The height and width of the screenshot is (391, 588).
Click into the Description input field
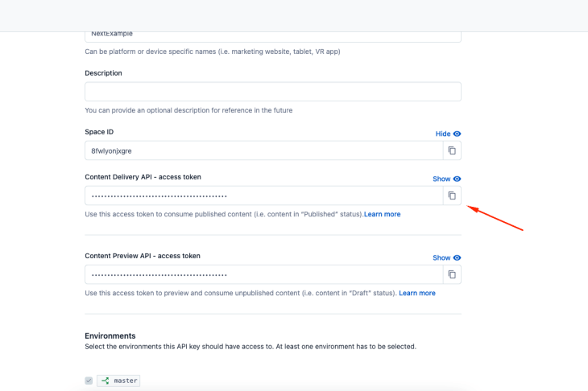273,92
